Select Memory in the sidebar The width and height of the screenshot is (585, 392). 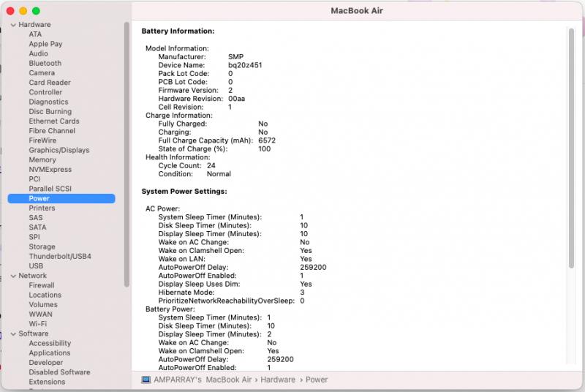click(42, 160)
